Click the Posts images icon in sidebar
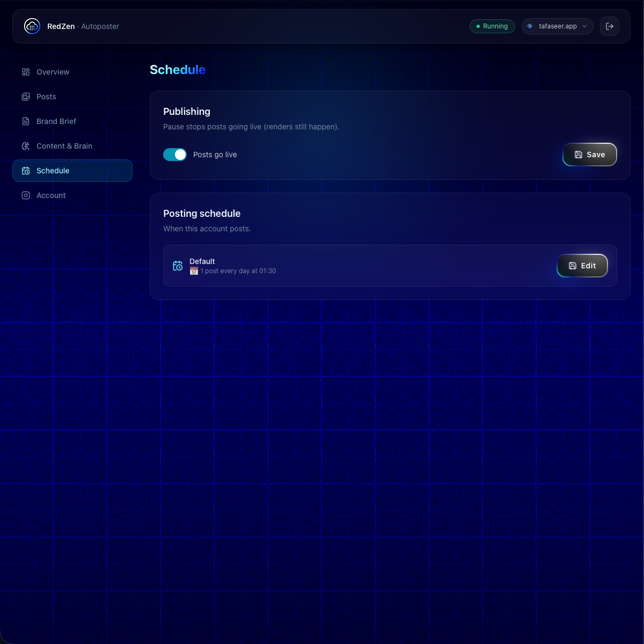Viewport: 644px width, 644px height. [26, 97]
